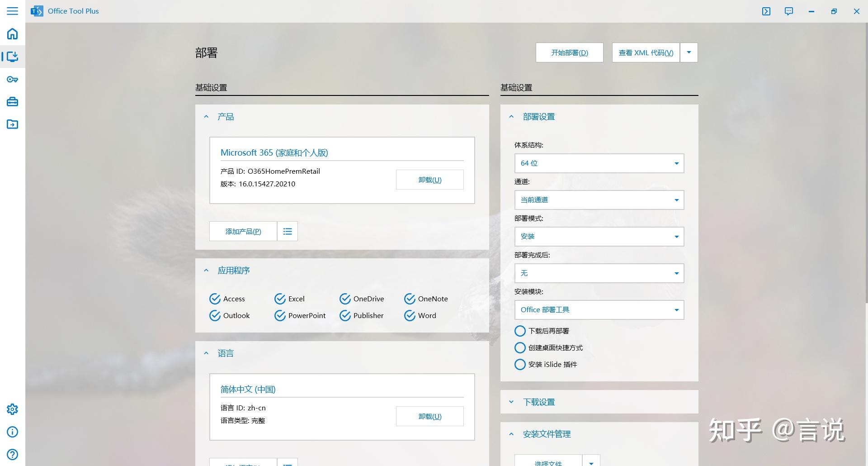
Task: Click the 开始部署(D) button
Action: pos(570,52)
